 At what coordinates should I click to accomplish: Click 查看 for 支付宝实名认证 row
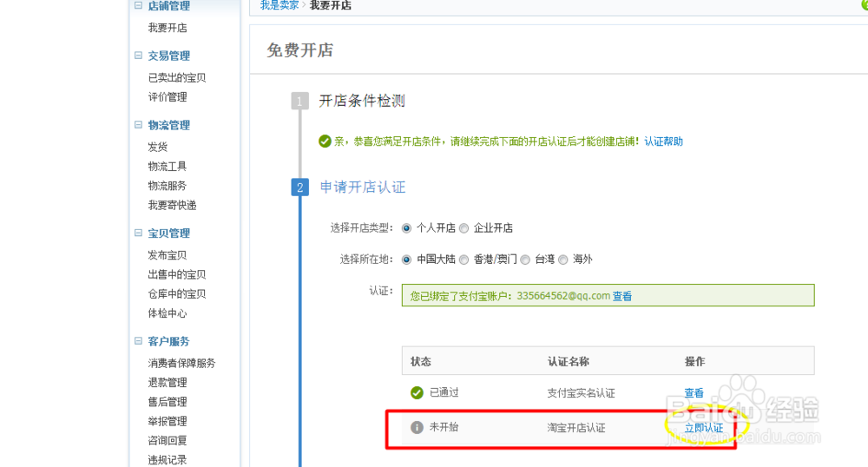pyautogui.click(x=694, y=393)
